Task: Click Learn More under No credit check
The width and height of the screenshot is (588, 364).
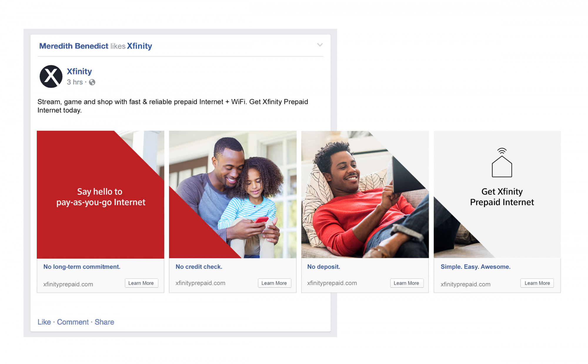Action: pyautogui.click(x=274, y=283)
